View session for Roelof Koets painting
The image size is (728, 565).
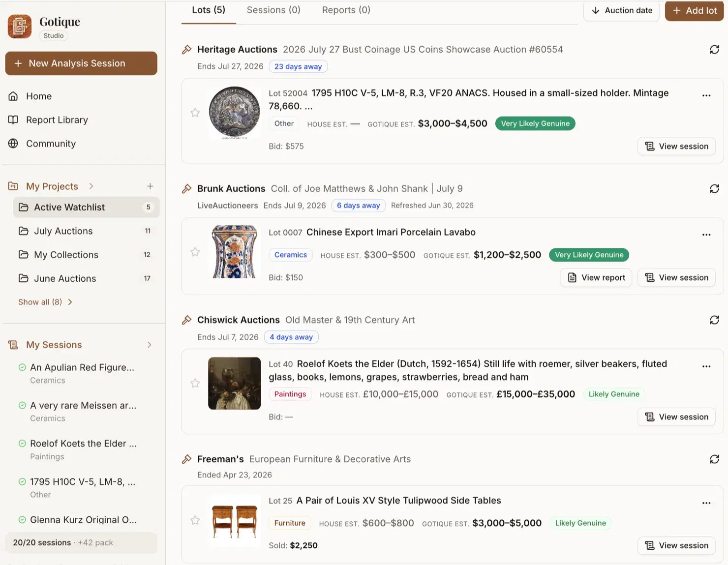click(676, 417)
